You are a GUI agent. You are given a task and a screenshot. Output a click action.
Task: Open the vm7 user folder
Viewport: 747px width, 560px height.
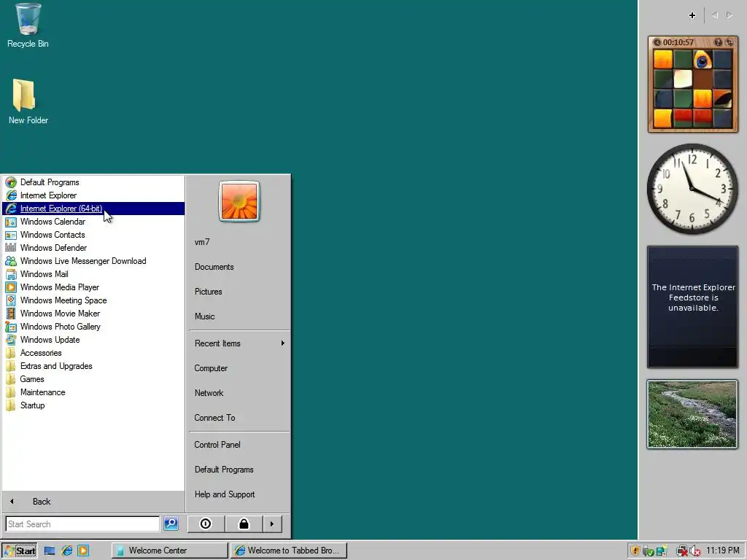239,242
